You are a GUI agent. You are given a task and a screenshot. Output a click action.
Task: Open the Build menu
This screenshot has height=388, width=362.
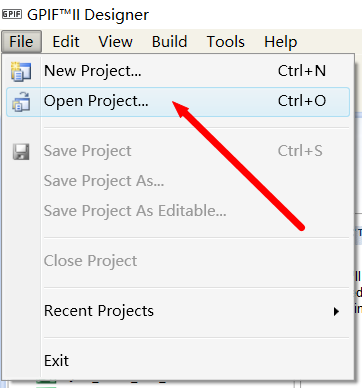(169, 42)
